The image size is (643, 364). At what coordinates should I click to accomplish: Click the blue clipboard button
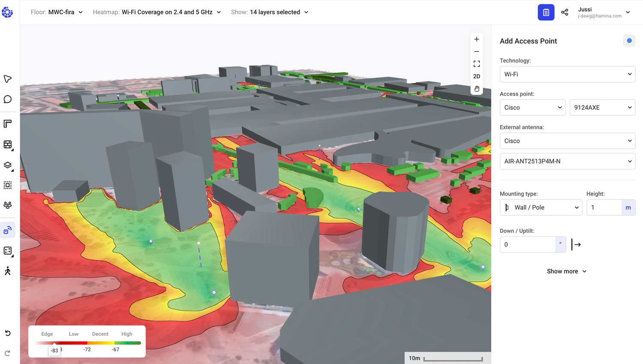coord(546,12)
